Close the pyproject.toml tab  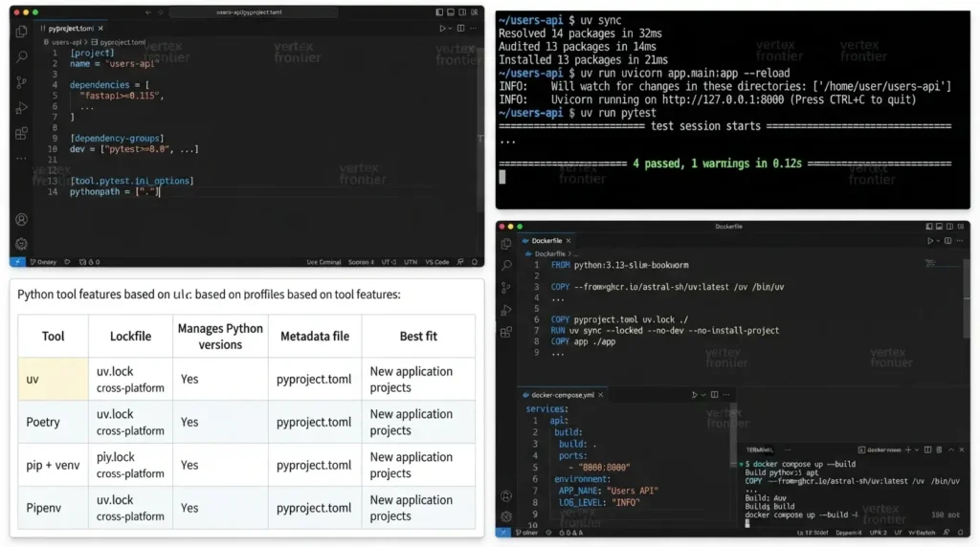coord(100,28)
